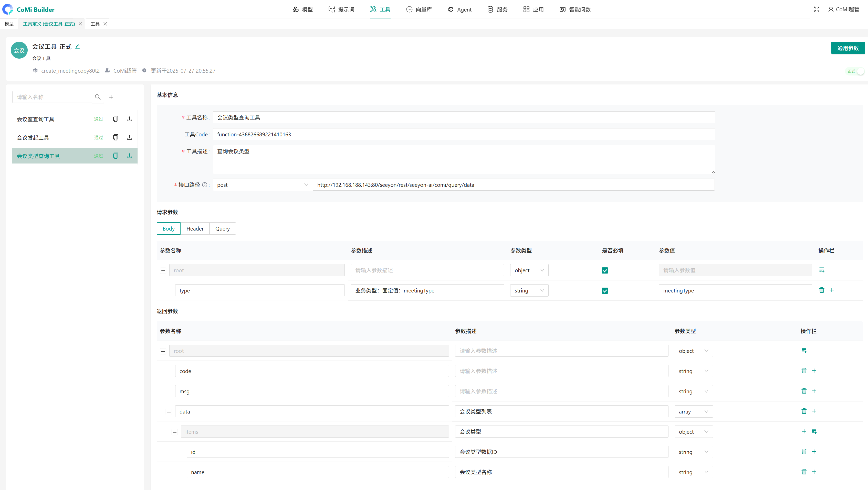Uncheck required for type parameter

point(605,291)
